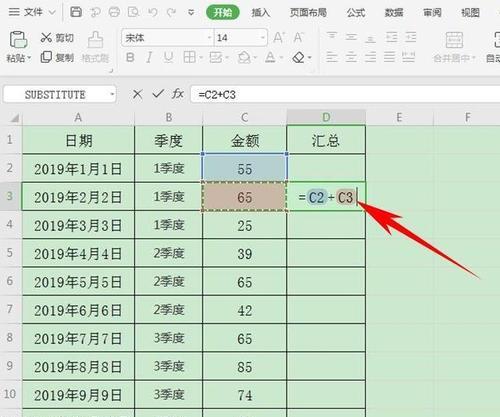Screen dimensions: 500x417
Task: Click the cell containing 74
Action: (245, 395)
